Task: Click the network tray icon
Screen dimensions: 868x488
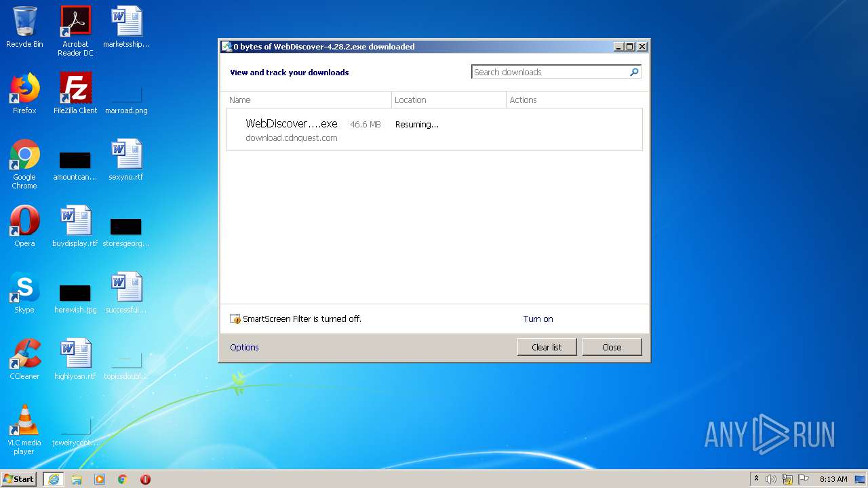Action: [x=787, y=479]
